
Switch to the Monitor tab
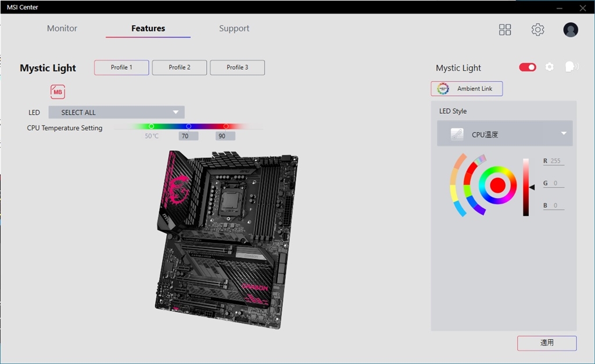[x=62, y=28]
